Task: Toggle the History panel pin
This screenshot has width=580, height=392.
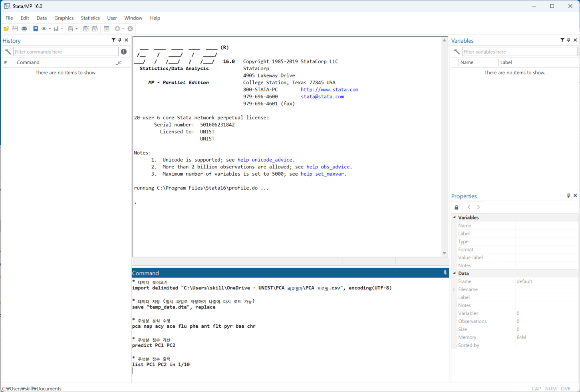Action: click(120, 40)
